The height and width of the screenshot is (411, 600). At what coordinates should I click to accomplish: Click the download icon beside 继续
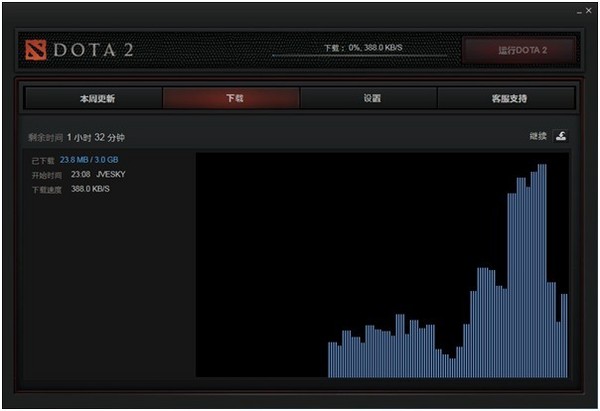(561, 136)
